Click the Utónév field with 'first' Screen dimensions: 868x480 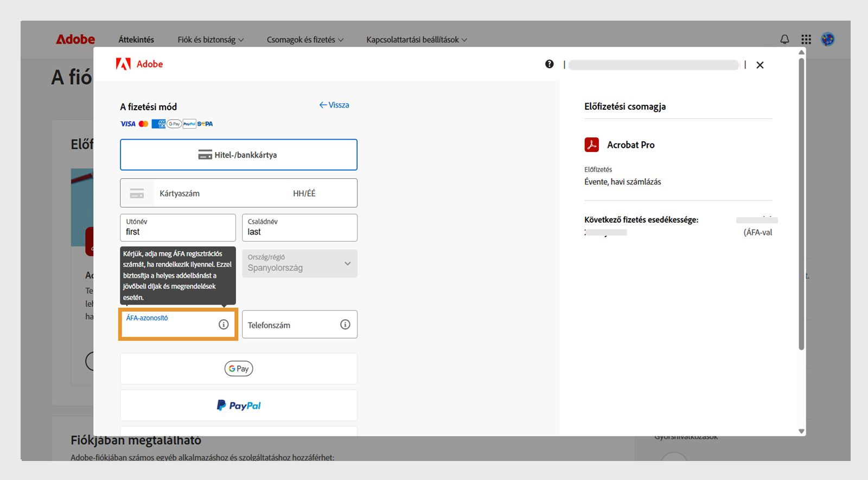178,228
